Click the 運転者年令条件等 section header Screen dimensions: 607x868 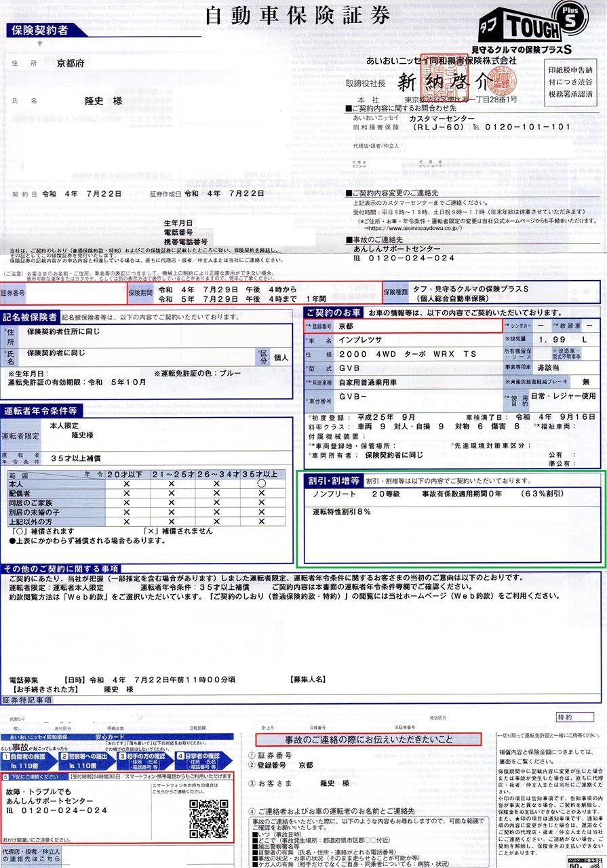coord(41,411)
